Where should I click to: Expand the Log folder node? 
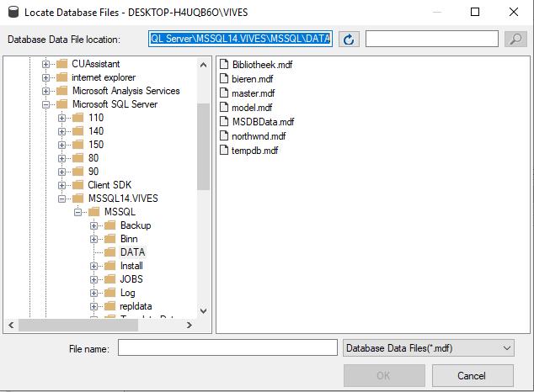[x=94, y=293]
